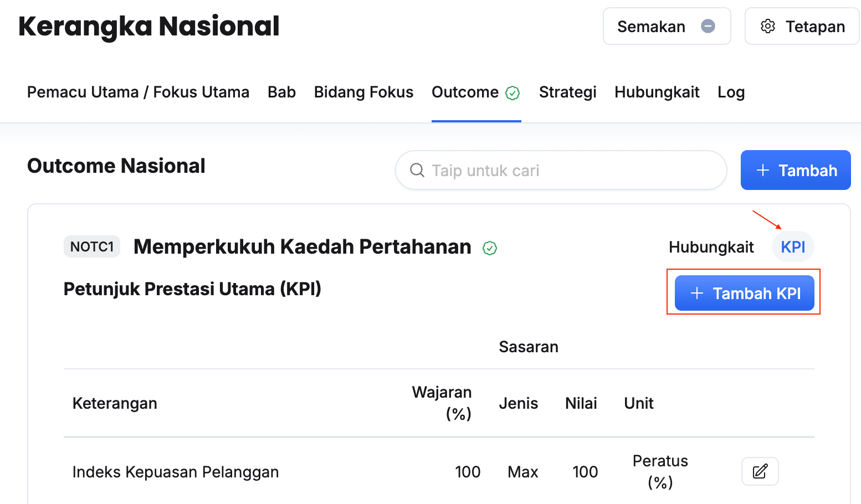Open the Pemacu Utama / Fokus Utama tab
861x504 pixels.
(x=138, y=92)
